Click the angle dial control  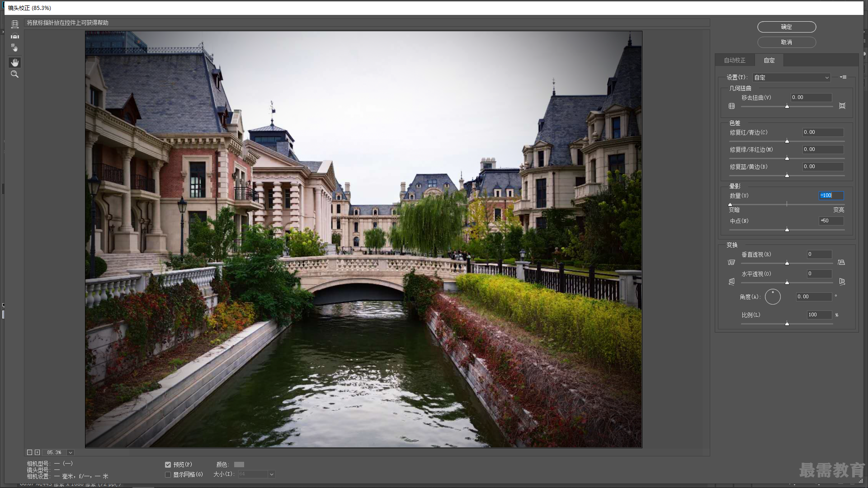tap(773, 296)
